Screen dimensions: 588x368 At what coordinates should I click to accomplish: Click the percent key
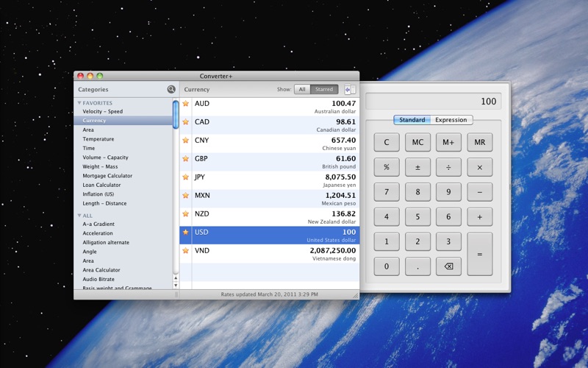387,167
